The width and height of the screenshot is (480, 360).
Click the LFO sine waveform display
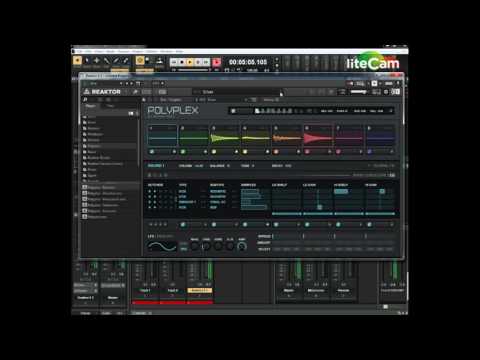pos(162,246)
